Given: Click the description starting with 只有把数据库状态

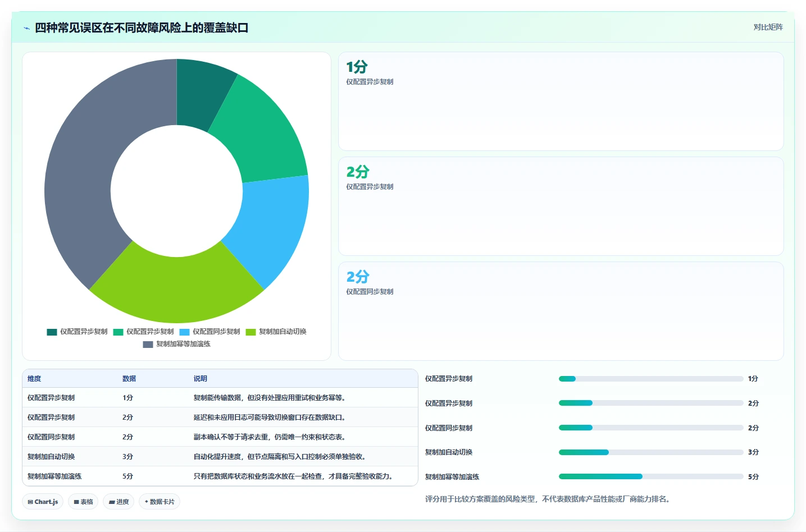Looking at the screenshot, I should [x=294, y=476].
